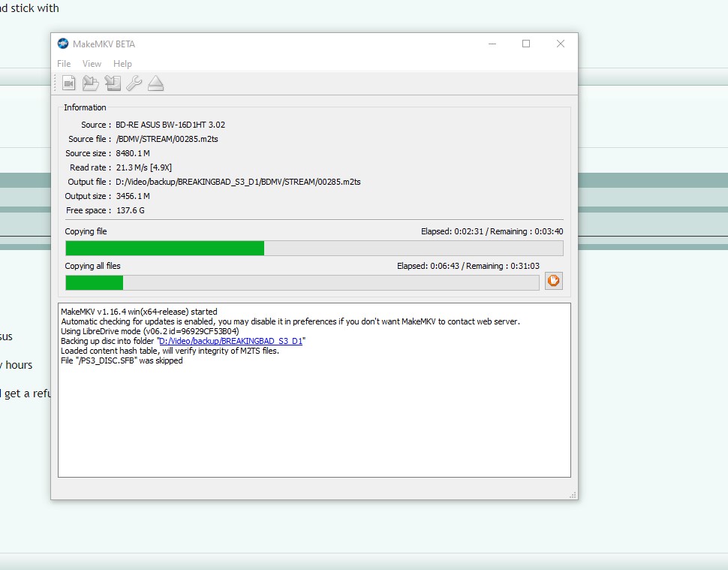Click the log line Loaded content hash table
The image size is (728, 570).
(x=170, y=351)
